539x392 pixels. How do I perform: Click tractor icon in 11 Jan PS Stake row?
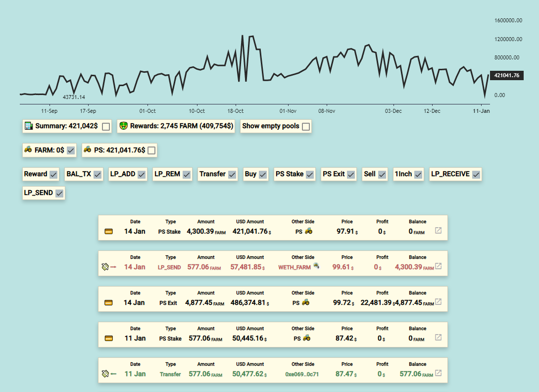[x=307, y=338]
